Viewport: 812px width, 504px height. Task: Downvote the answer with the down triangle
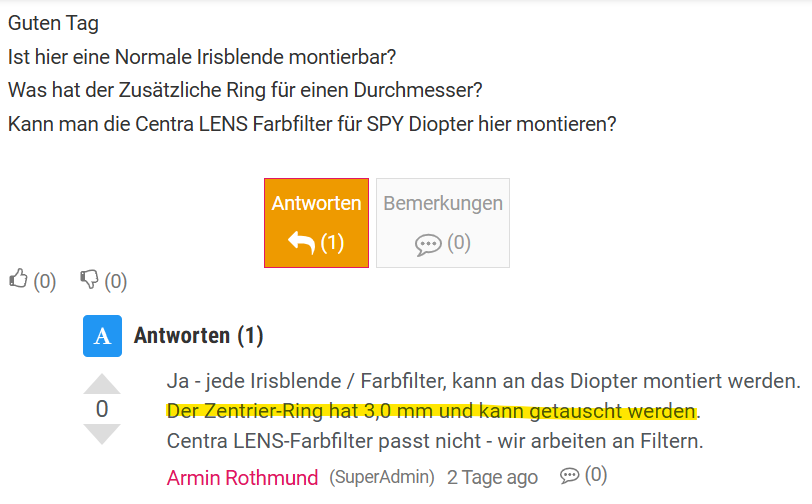101,434
